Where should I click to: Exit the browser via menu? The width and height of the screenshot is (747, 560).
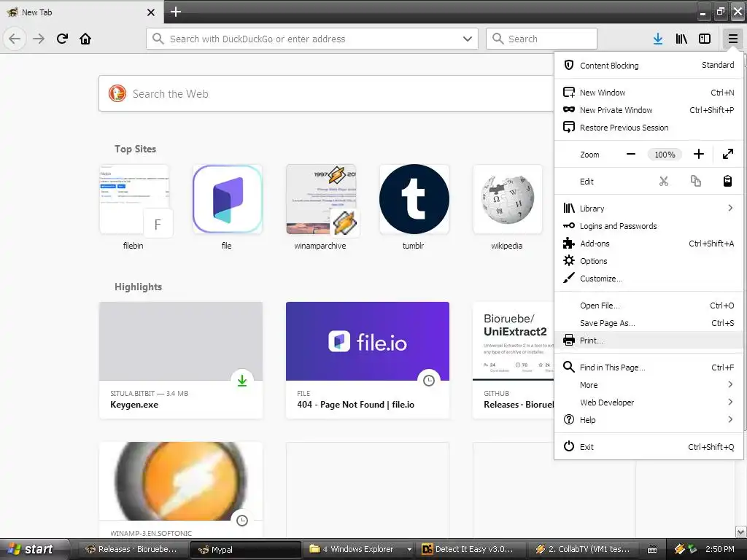pyautogui.click(x=649, y=447)
